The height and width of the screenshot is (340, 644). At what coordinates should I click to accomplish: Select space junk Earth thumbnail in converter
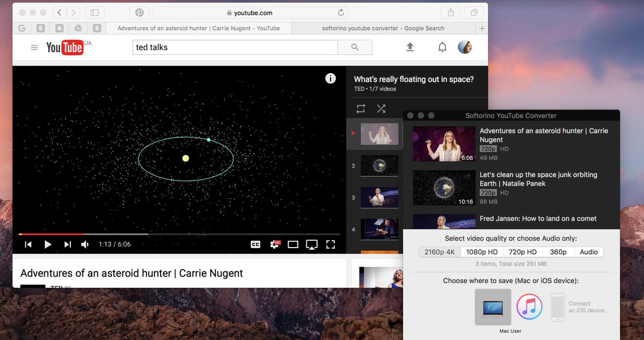click(444, 188)
